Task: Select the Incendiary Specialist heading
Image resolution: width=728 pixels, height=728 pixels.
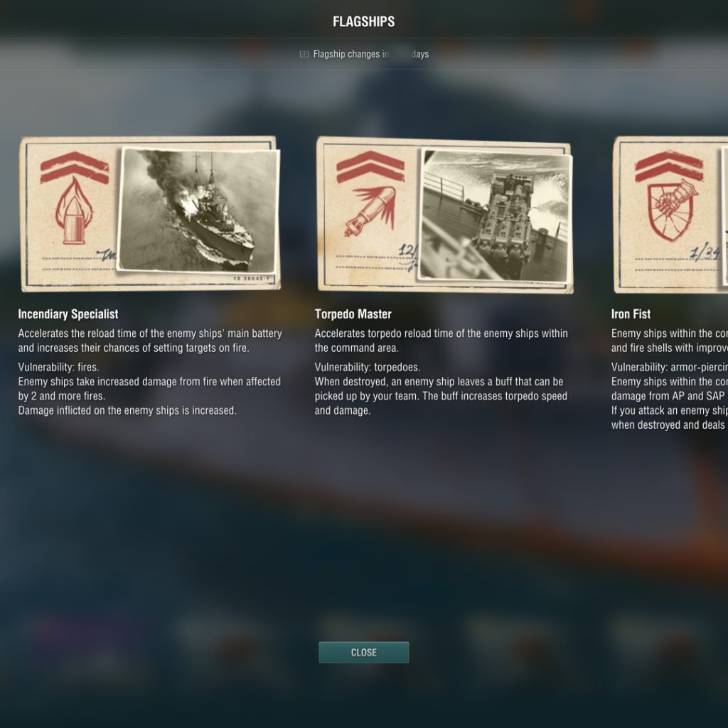Action: (x=68, y=314)
